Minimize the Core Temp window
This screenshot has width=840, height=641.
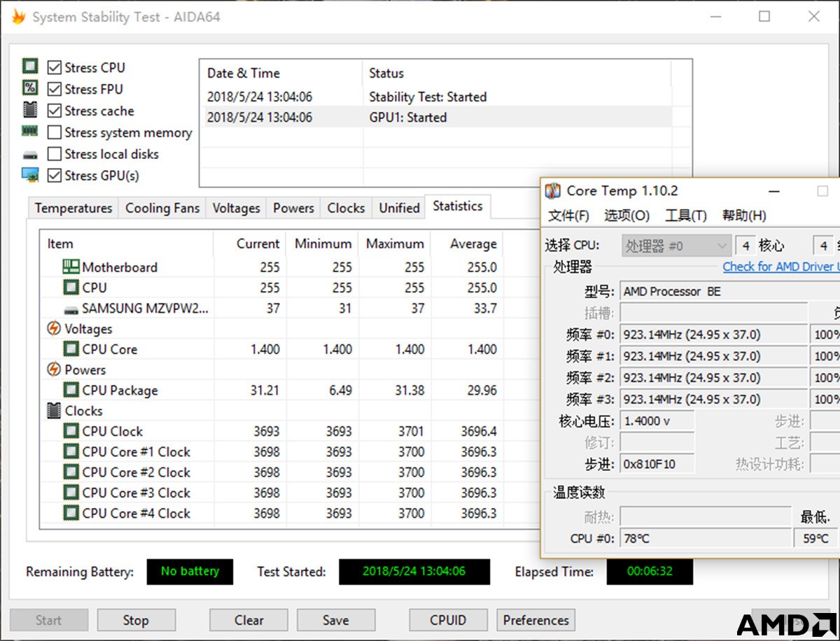(x=774, y=191)
